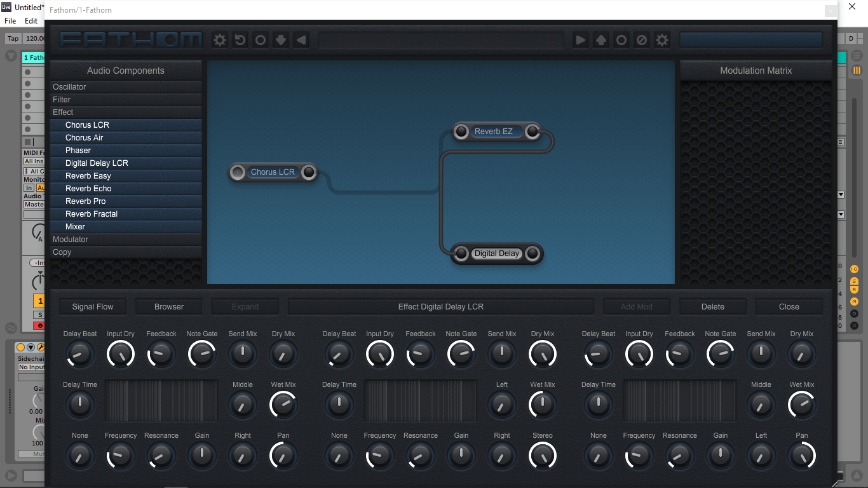868x488 pixels.
Task: Expand the Copy category
Action: [126, 252]
